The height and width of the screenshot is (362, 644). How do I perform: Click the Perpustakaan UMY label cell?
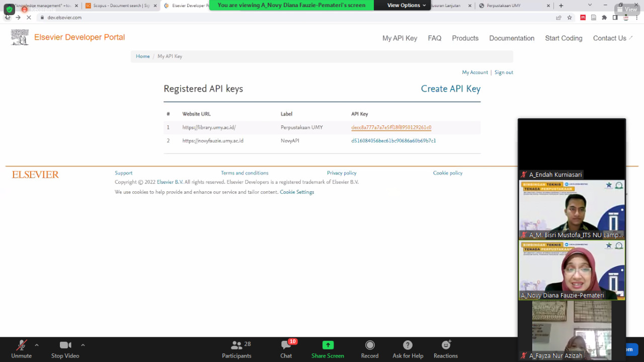click(302, 127)
